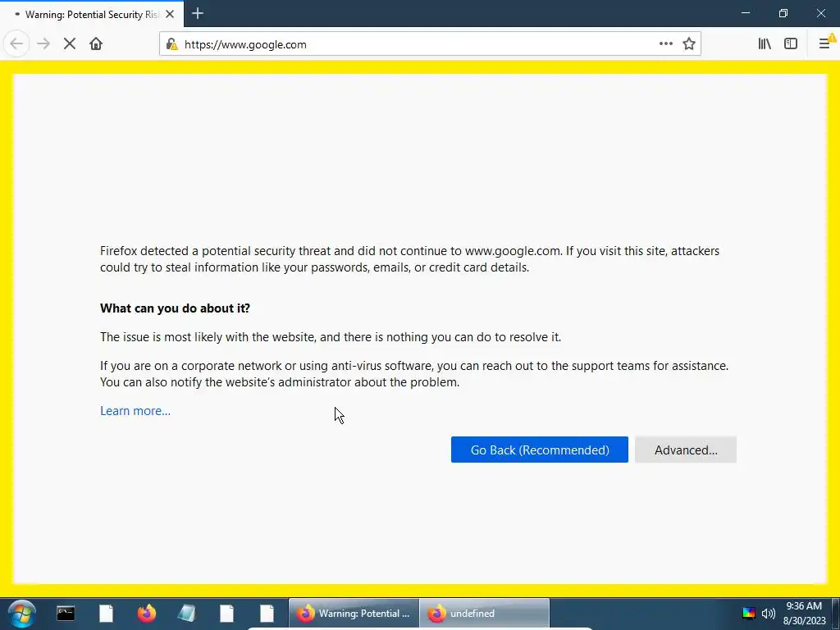
Task: Open the command prompt taskbar icon
Action: coord(66,614)
